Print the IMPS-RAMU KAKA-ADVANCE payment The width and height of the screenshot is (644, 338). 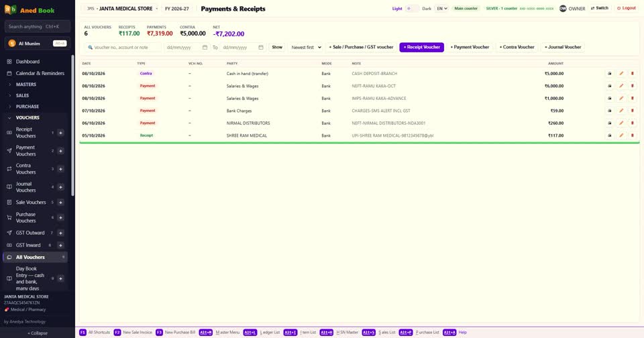(610, 98)
